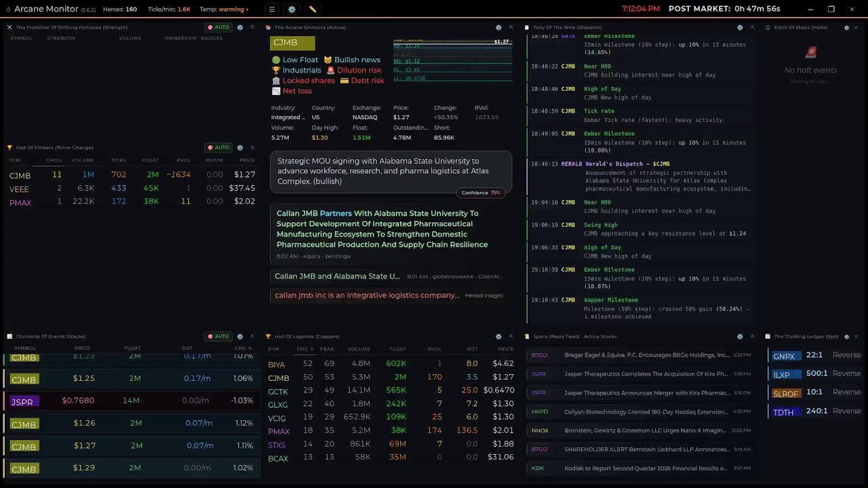Viewport: 868px width, 488px height.
Task: Open settings gear of Strength panel
Action: [x=239, y=27]
